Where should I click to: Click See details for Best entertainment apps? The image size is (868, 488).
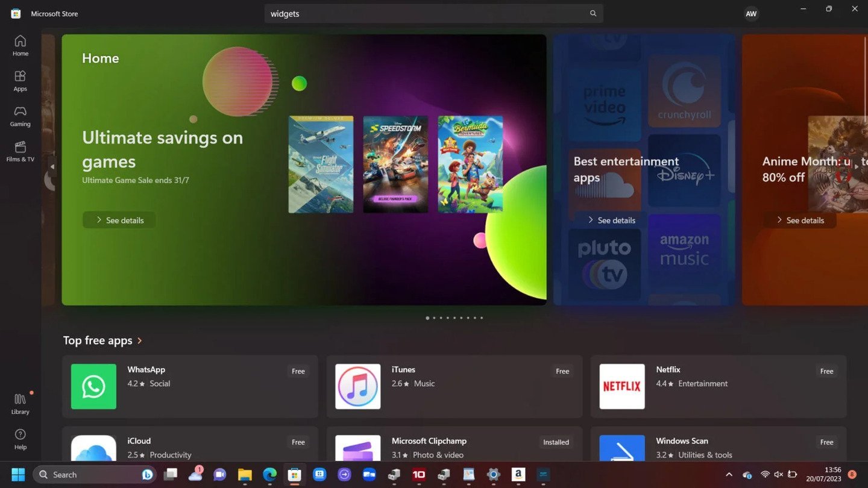611,220
